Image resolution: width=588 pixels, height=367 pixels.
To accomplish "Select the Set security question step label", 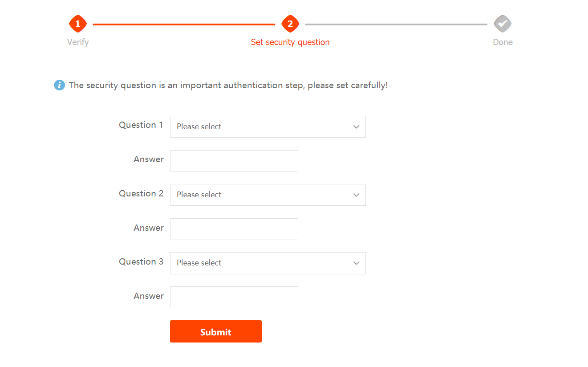I will 290,42.
